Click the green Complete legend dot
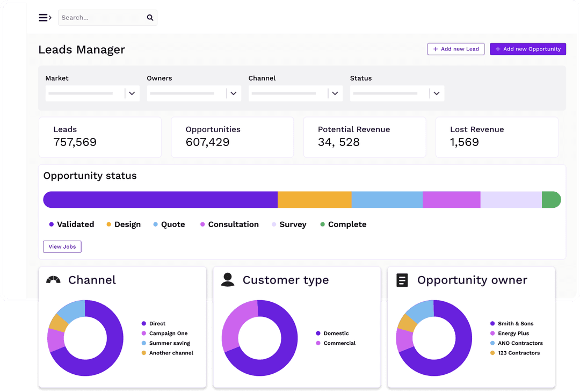Image resolution: width=580 pixels, height=392 pixels. click(x=322, y=224)
